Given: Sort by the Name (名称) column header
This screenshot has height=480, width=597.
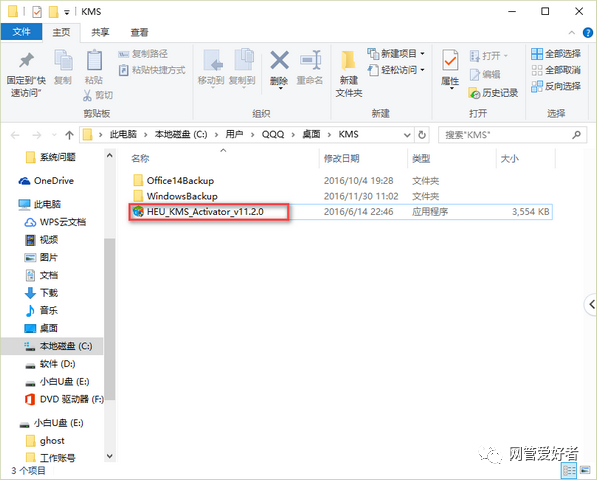Looking at the screenshot, I should click(x=140, y=158).
